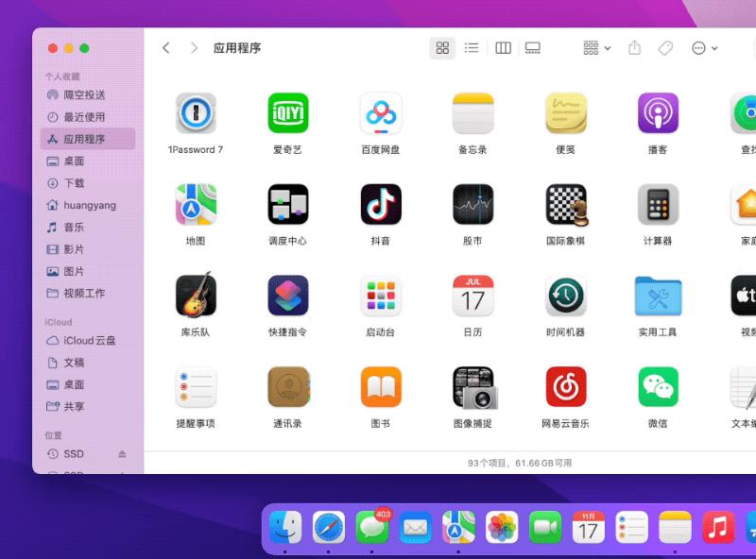Switch to column view
Image resolution: width=756 pixels, height=559 pixels.
pyautogui.click(x=502, y=47)
